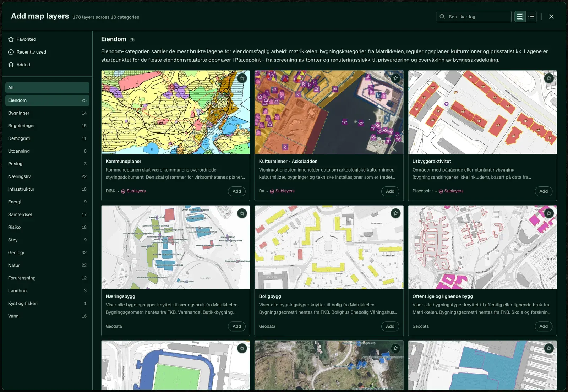
Task: Toggle favorite star on Utbyggeraktivitet card
Action: tap(549, 78)
